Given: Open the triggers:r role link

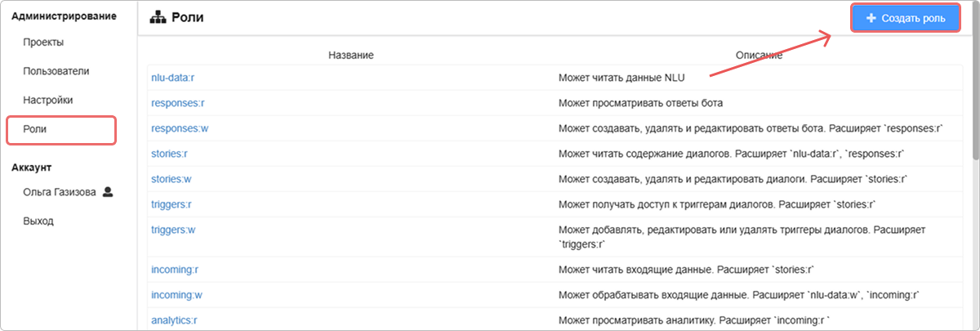Looking at the screenshot, I should [173, 204].
